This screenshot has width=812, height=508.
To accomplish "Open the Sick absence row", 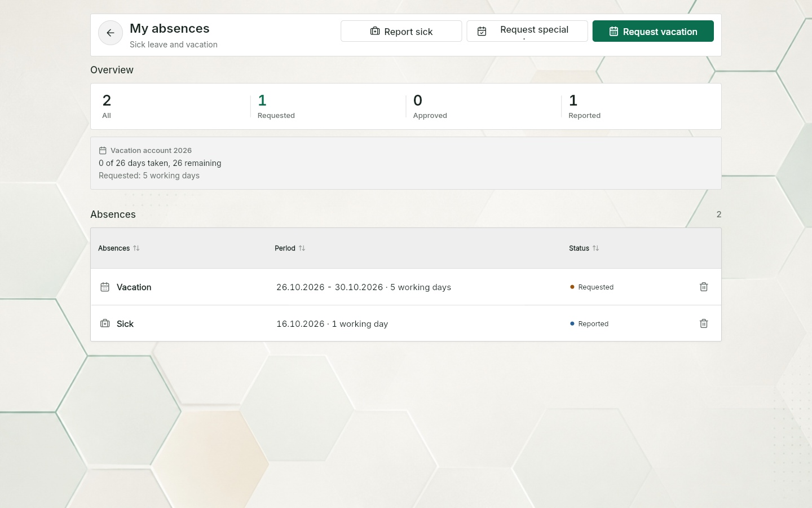I will pos(406,323).
